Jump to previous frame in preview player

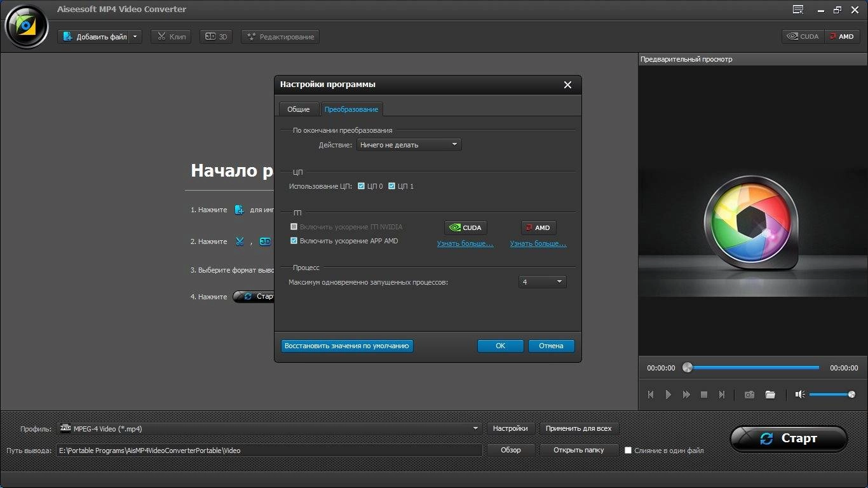tap(651, 395)
